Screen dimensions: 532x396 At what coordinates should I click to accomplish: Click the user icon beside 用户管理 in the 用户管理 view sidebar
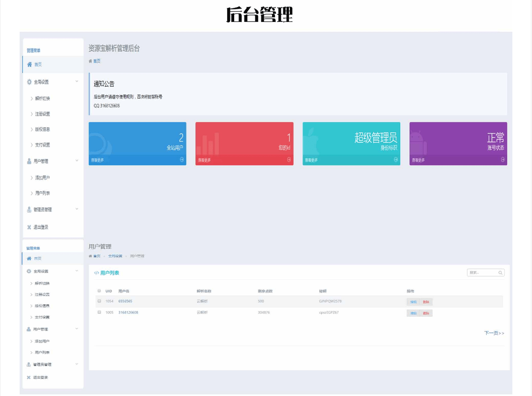coord(29,329)
